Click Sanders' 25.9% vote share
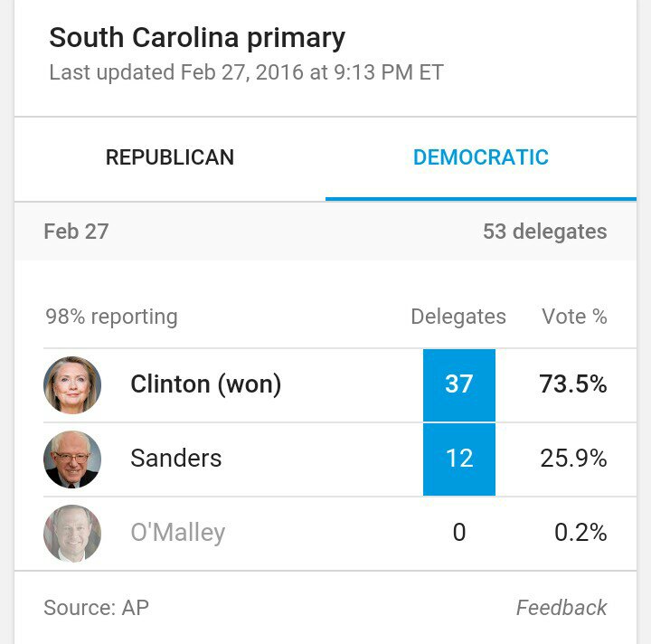 [573, 459]
